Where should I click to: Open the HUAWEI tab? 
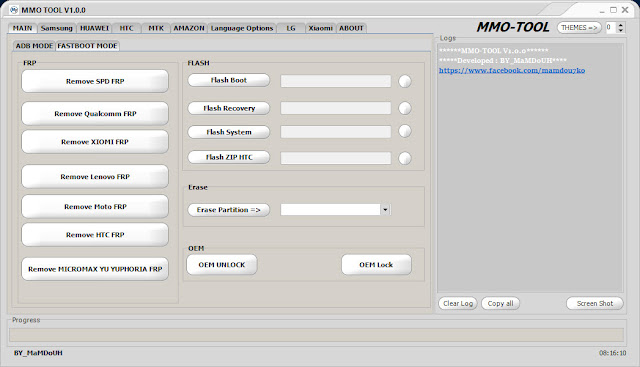94,28
